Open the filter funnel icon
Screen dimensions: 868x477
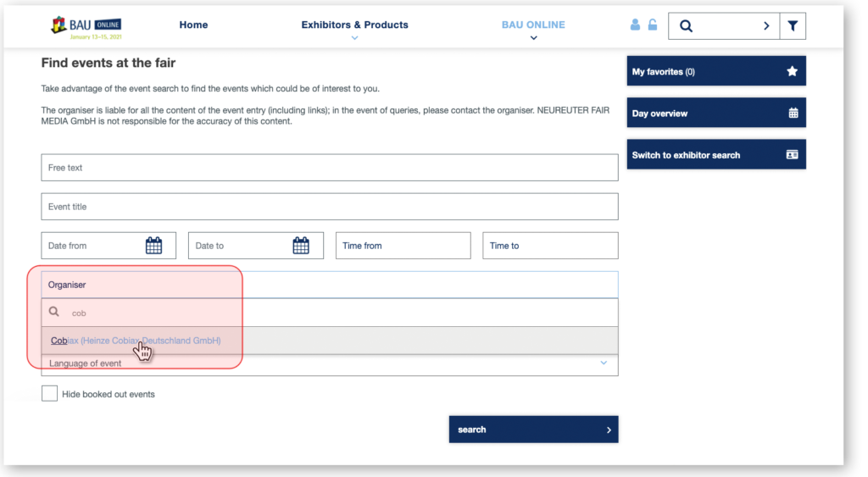pyautogui.click(x=793, y=26)
